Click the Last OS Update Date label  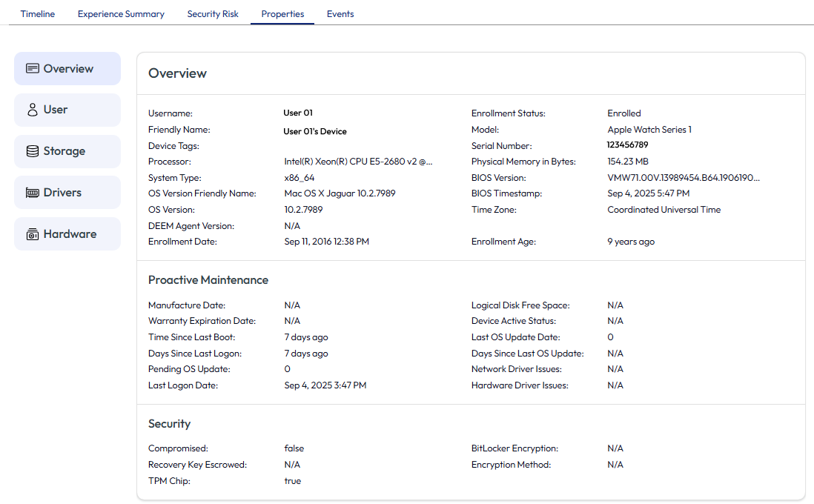[x=515, y=337]
